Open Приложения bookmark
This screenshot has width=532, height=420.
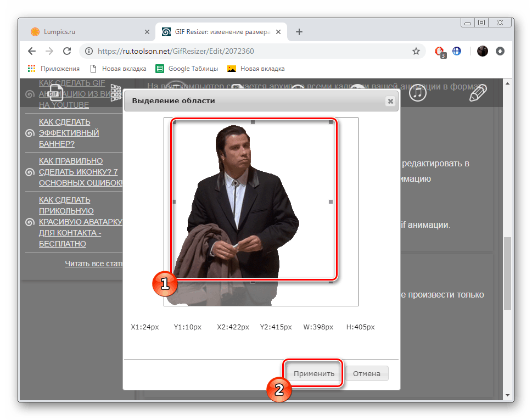(54, 69)
